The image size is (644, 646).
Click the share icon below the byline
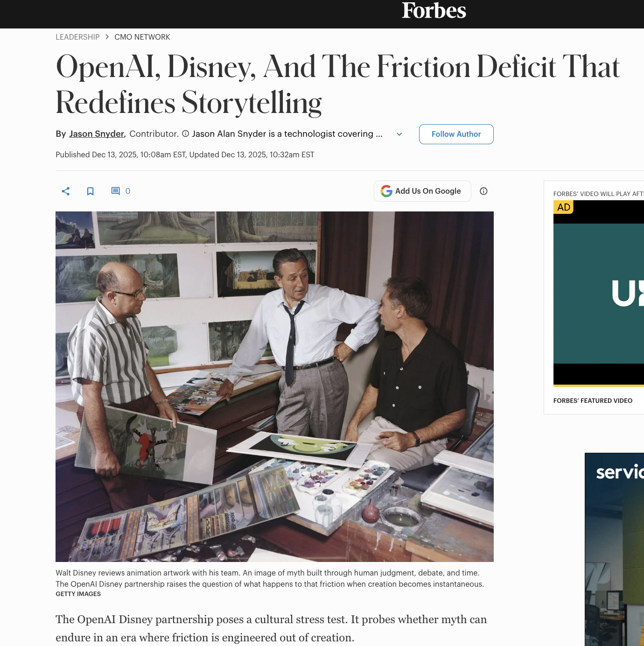pos(66,191)
